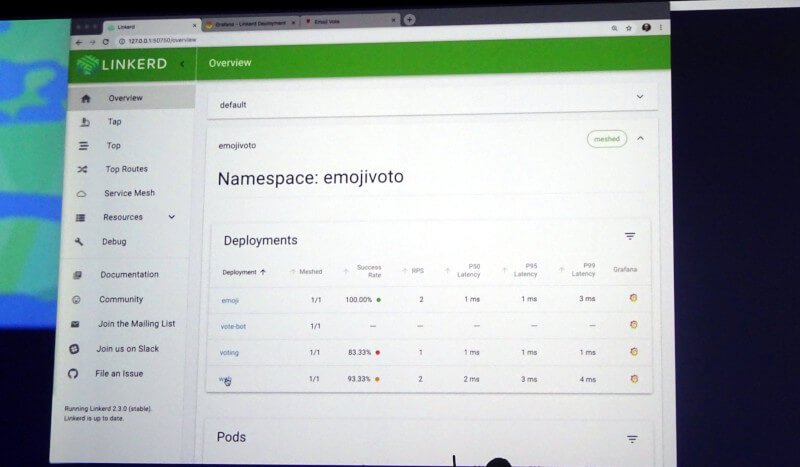Open the browser profile avatar
800x467 pixels.
[646, 28]
